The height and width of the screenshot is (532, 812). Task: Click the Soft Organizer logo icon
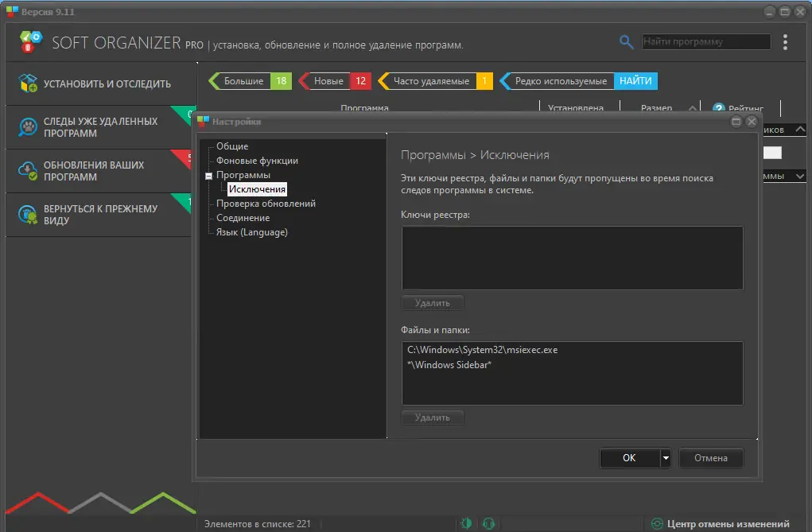pyautogui.click(x=30, y=41)
